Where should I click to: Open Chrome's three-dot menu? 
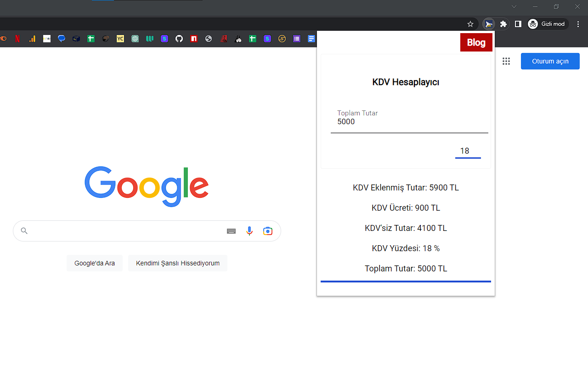click(x=578, y=24)
